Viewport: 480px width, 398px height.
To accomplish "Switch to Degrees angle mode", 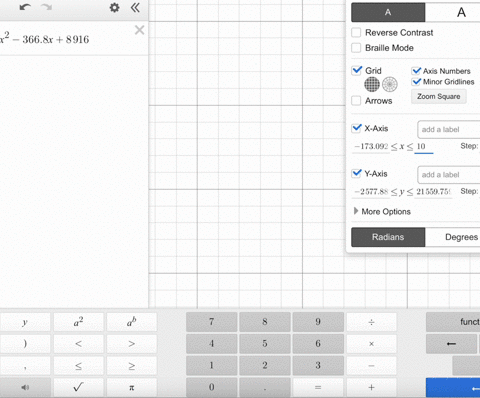I will pyautogui.click(x=453, y=237).
